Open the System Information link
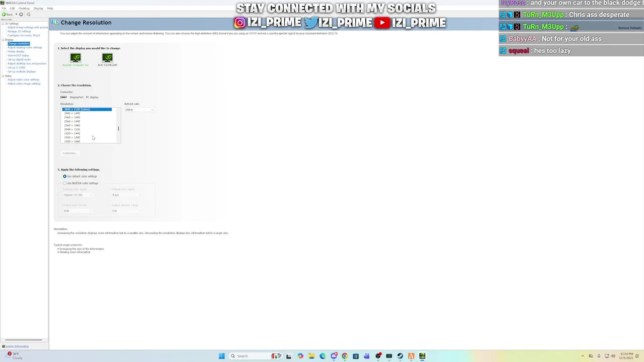 pos(17,346)
